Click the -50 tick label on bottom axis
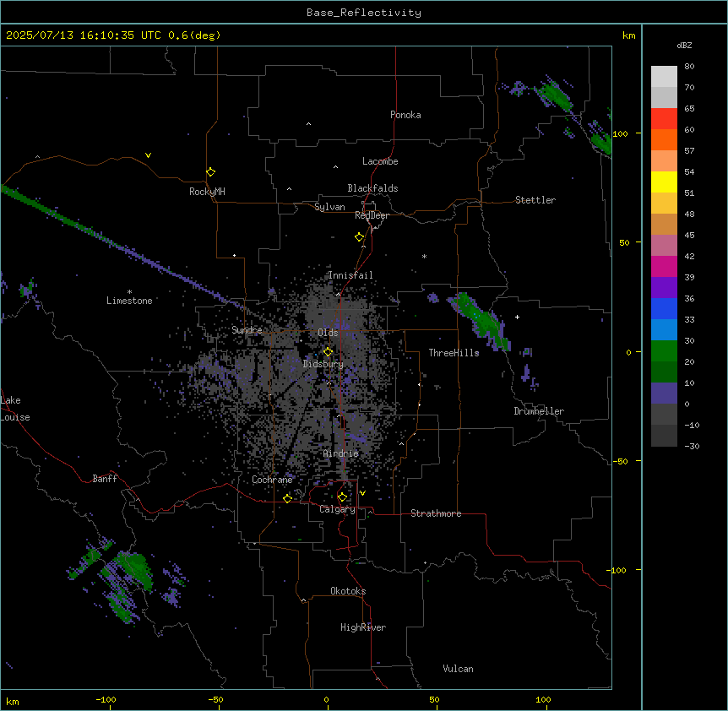Image resolution: width=728 pixels, height=711 pixels. (215, 699)
